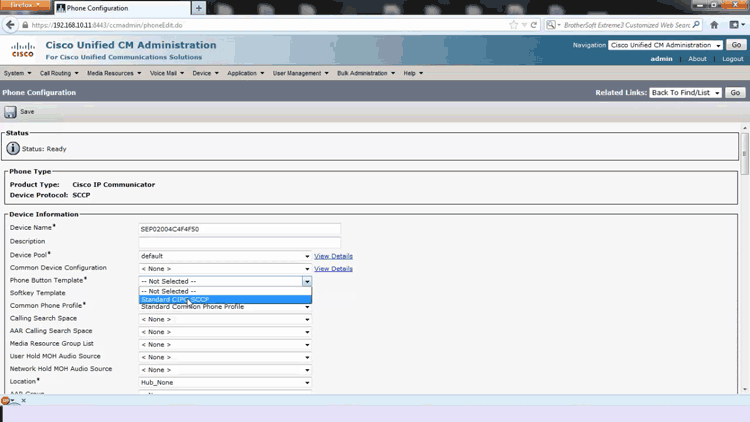Open the User Hold MOH Audio Source dropdown
The height and width of the screenshot is (422, 750).
tap(225, 357)
